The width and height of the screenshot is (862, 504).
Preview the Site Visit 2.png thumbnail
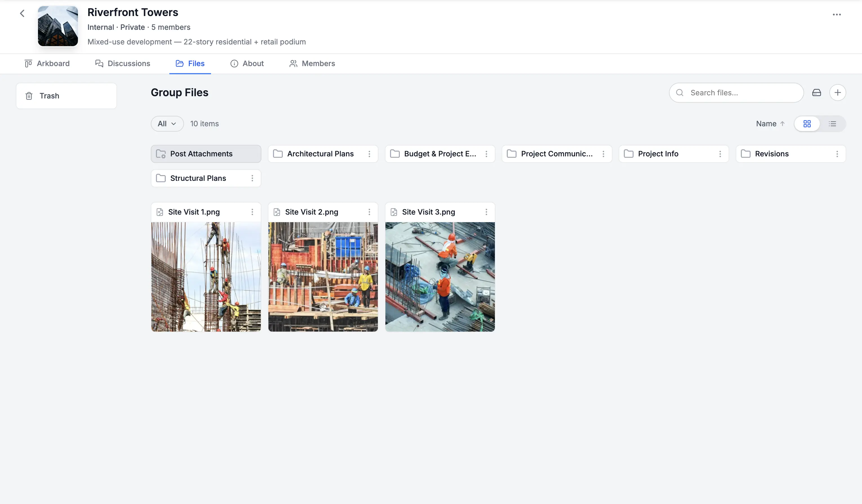[323, 277]
